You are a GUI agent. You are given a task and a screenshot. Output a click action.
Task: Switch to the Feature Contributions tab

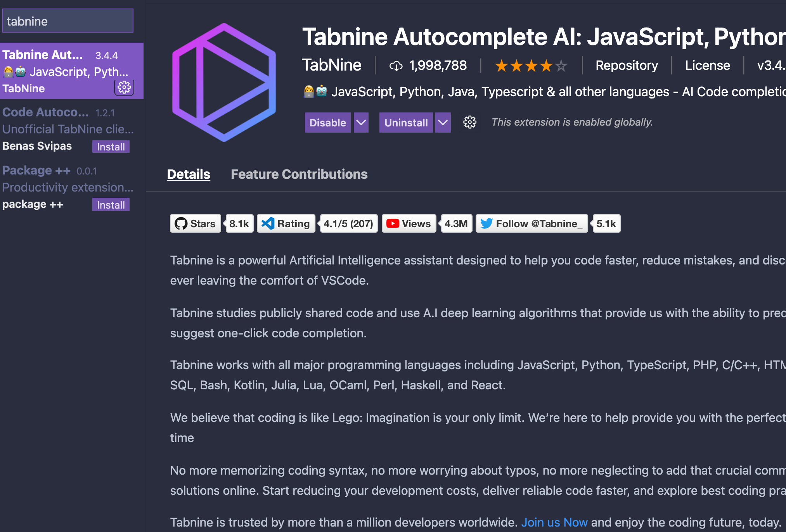coord(299,174)
